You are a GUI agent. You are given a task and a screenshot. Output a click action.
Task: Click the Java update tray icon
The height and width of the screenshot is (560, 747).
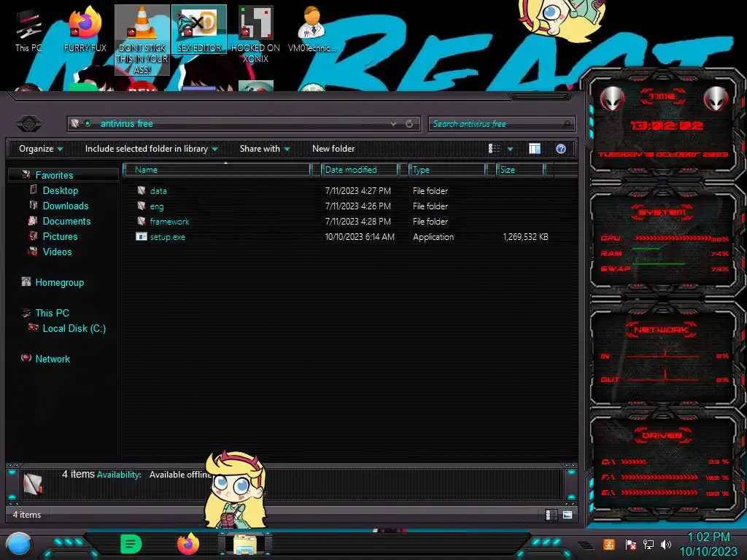pos(609,544)
